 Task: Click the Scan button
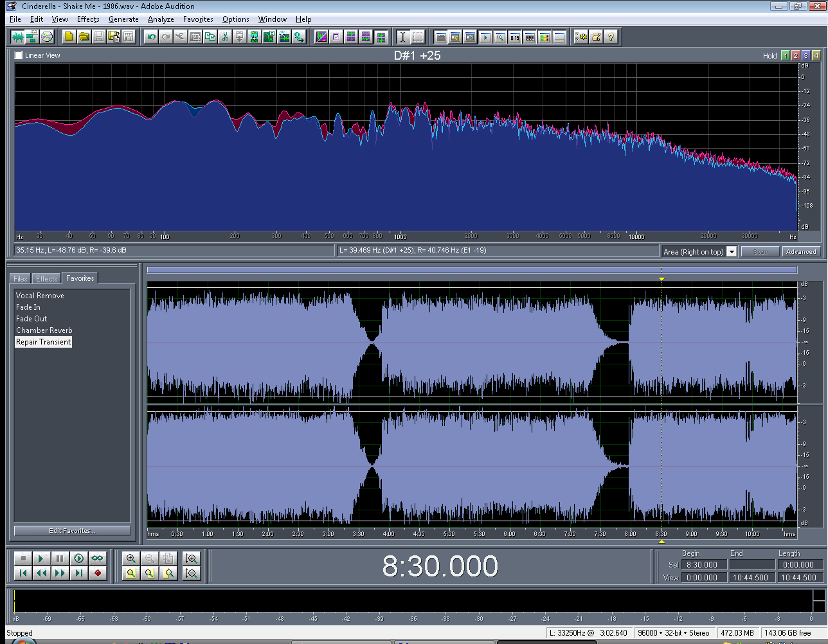(760, 251)
